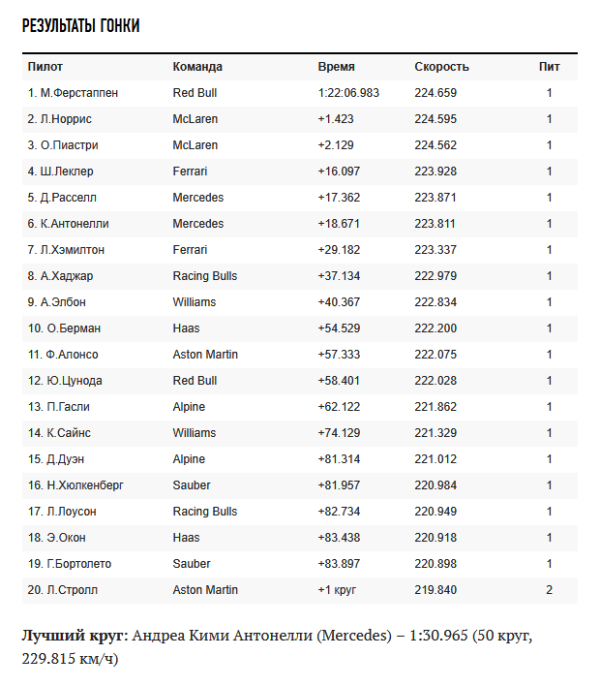Click pit stop count 2 for Л.Стролл
600x687 pixels.
[x=549, y=590]
